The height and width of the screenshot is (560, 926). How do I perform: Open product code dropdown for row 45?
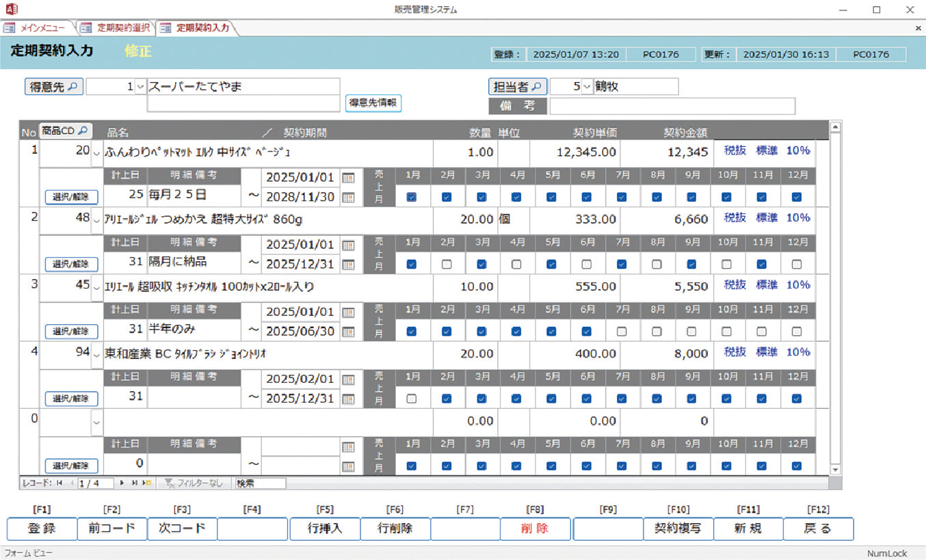point(96,287)
